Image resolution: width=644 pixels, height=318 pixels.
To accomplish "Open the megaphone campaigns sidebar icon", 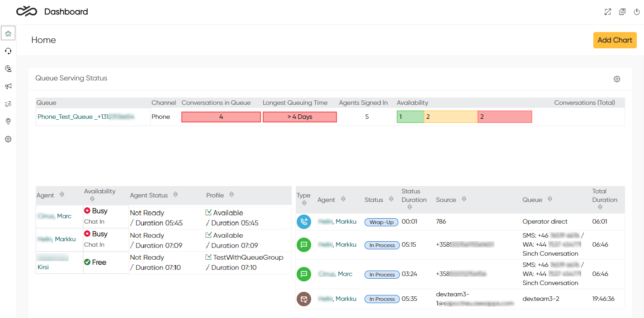I will click(8, 86).
